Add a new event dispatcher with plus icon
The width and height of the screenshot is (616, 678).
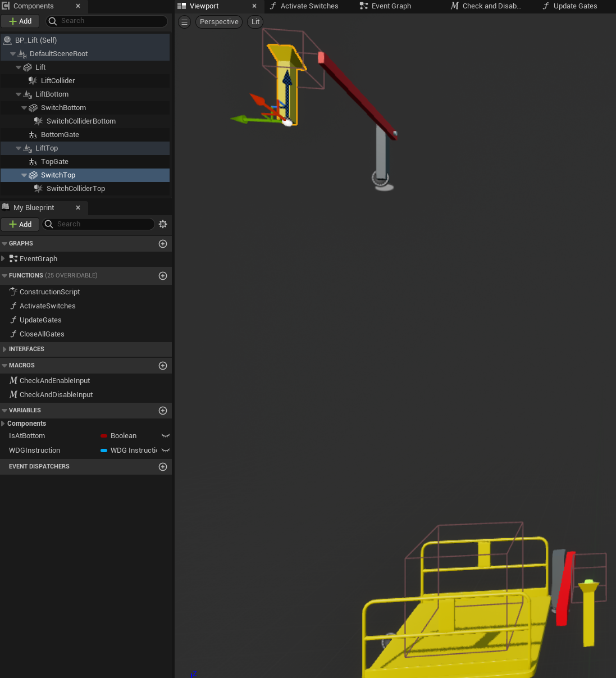163,467
